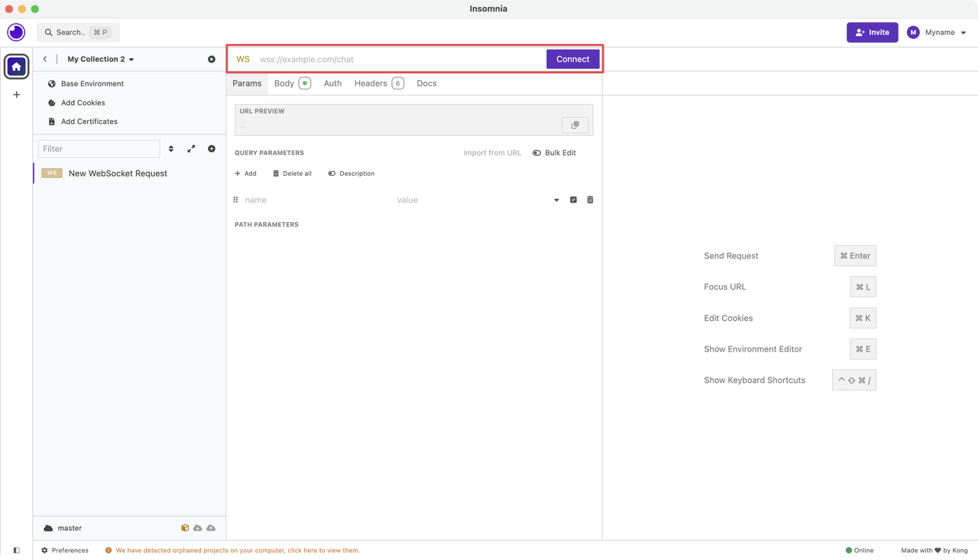The height and width of the screenshot is (560, 978).
Task: Open My Collection 2 dropdown
Action: [x=101, y=59]
